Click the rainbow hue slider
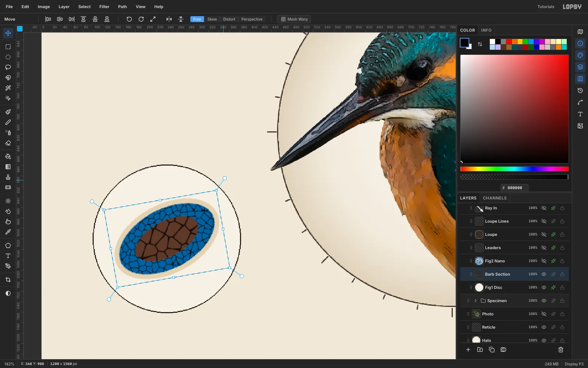 point(514,169)
